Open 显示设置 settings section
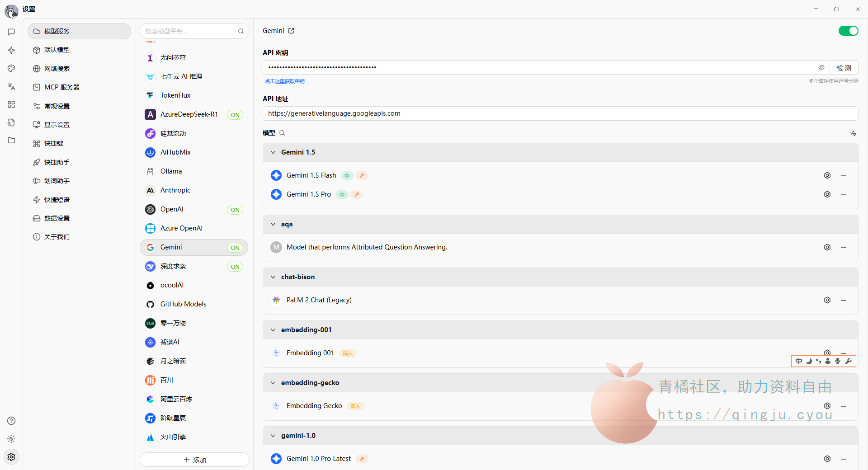 pos(79,125)
